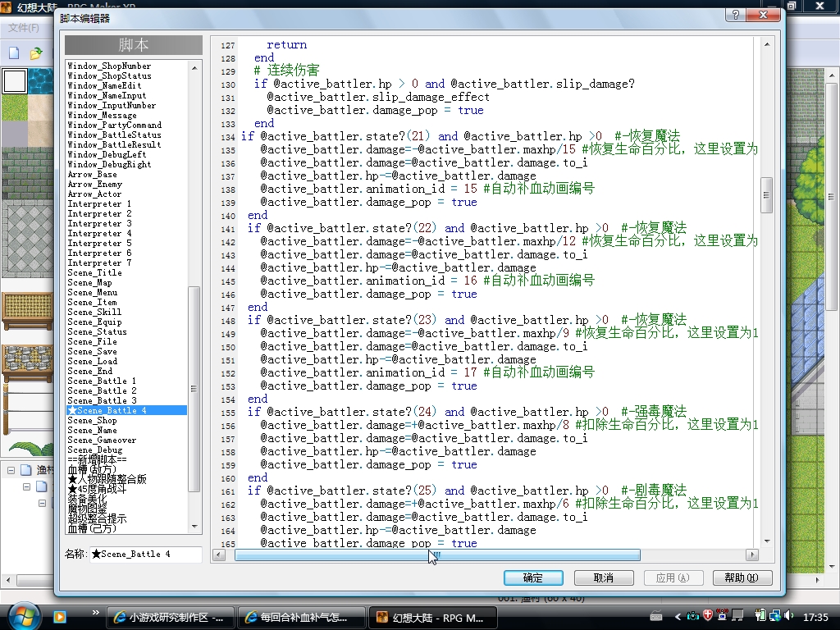Click code editor's vertical scroll down arrow
This screenshot has width=840, height=630.
(767, 541)
